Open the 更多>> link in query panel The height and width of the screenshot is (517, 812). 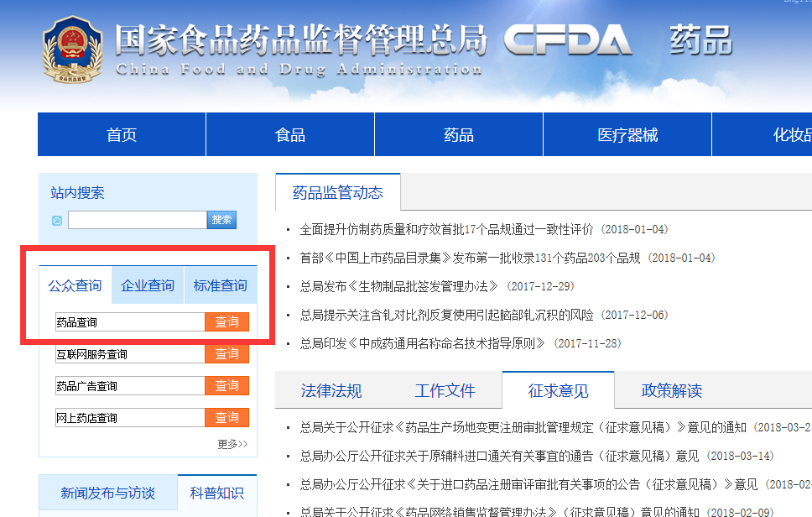tap(232, 444)
